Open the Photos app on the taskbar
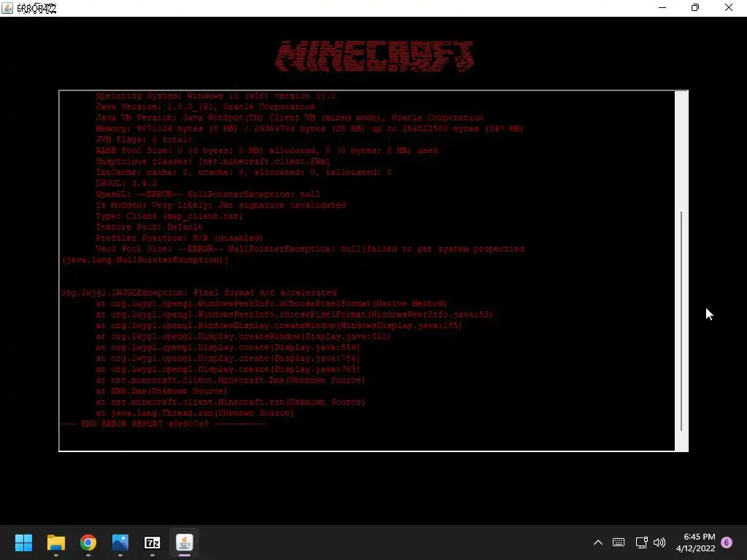 coord(120,542)
